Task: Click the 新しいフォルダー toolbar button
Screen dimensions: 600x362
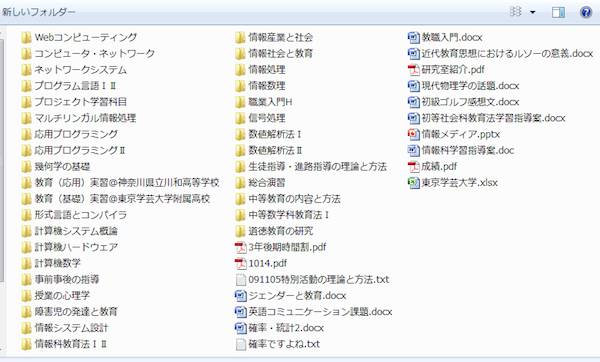Action: [x=39, y=12]
